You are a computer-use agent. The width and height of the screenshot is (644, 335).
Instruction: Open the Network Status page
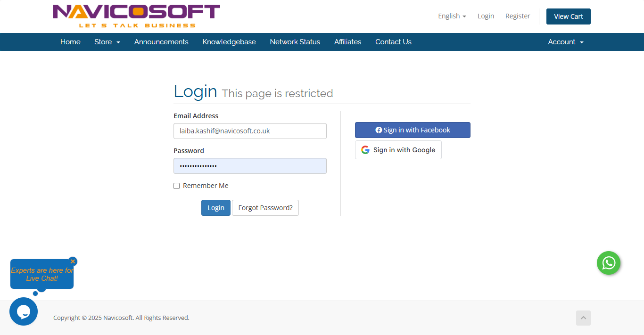point(295,42)
